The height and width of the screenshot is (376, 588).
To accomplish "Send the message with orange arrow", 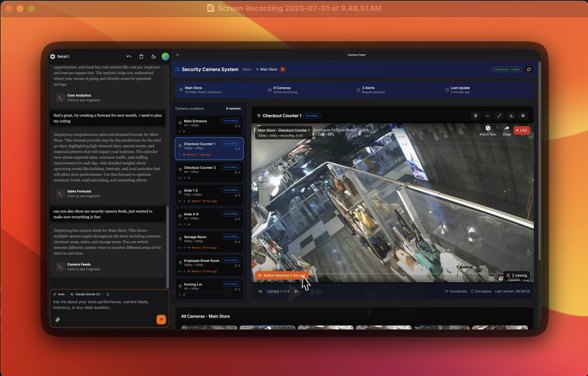I will pos(161,320).
